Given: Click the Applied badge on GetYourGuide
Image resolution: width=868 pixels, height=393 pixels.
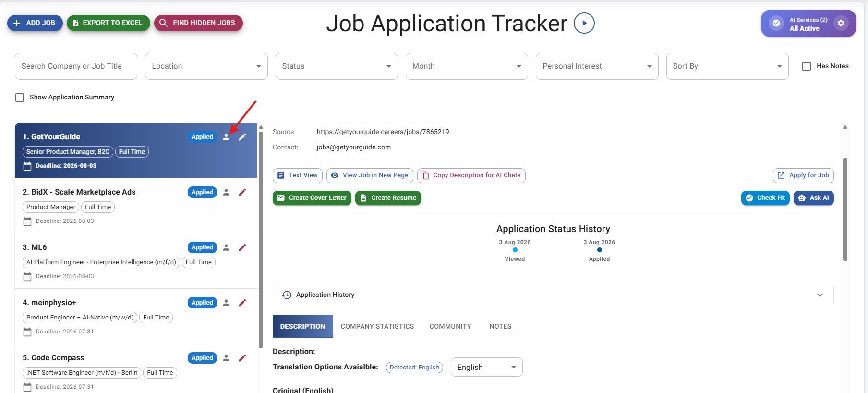Looking at the screenshot, I should tap(202, 137).
